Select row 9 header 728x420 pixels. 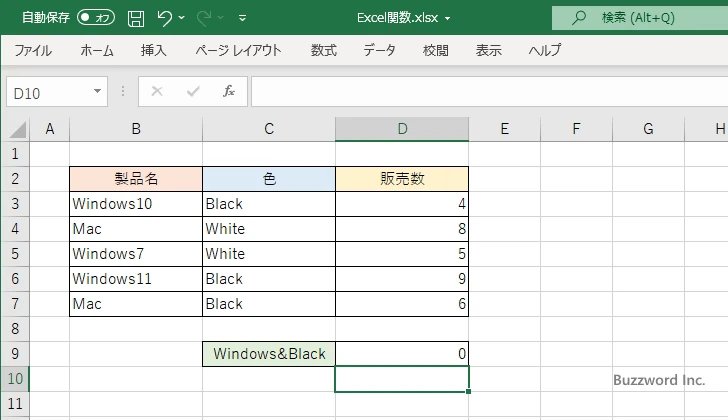tap(15, 354)
